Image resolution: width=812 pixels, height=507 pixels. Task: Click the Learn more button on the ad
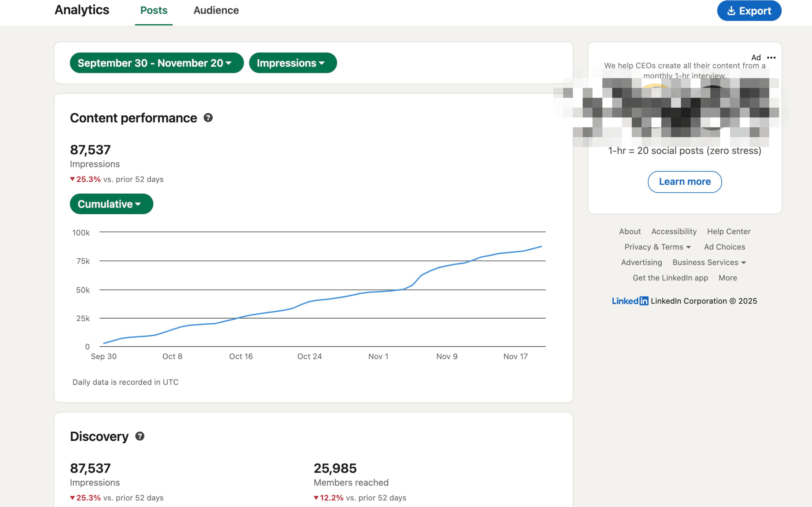[x=685, y=182]
